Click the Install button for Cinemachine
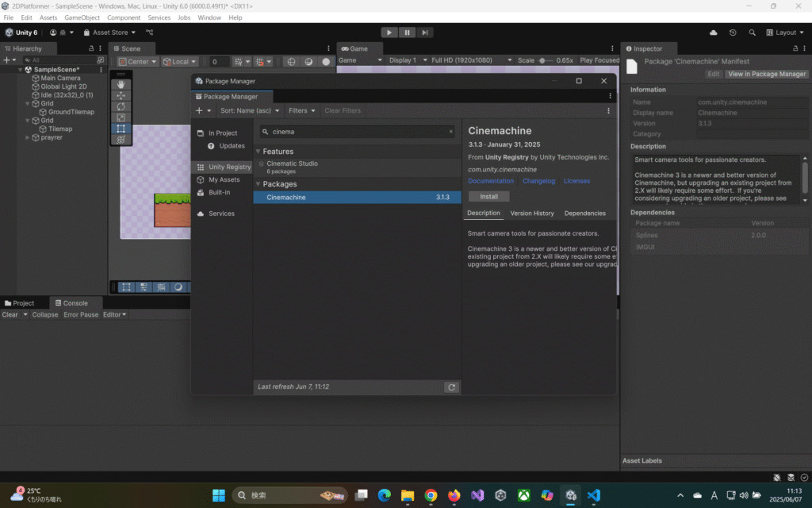The height and width of the screenshot is (508, 812). point(488,197)
